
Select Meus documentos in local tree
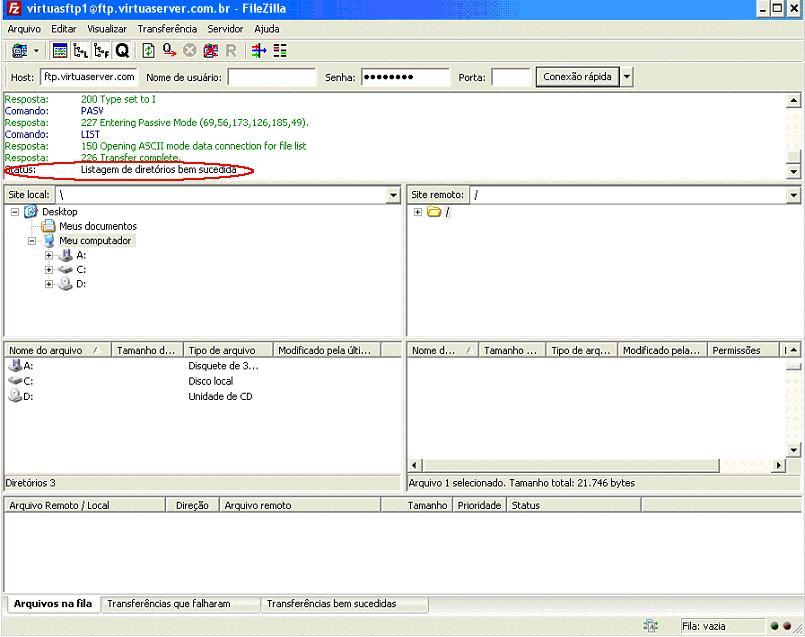(x=98, y=226)
